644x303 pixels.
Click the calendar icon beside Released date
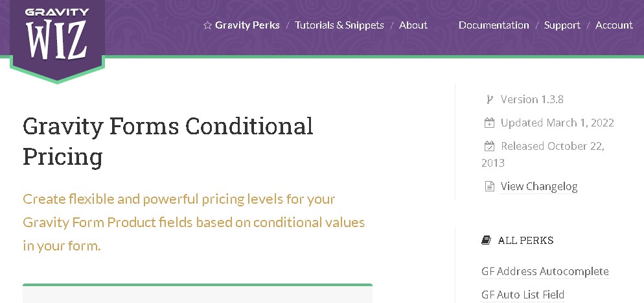coord(490,146)
